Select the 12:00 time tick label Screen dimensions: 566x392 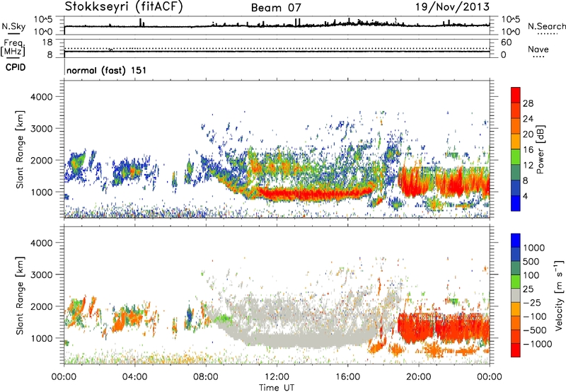tap(277, 377)
